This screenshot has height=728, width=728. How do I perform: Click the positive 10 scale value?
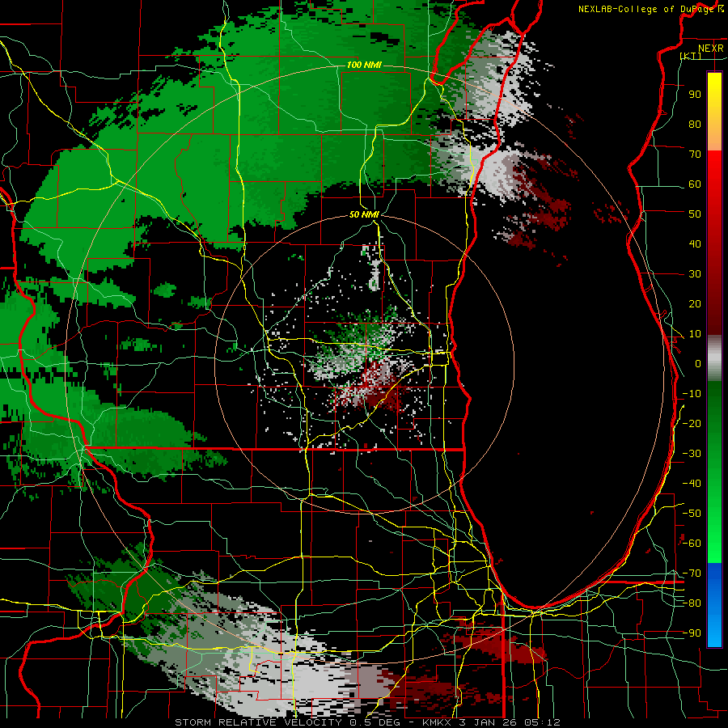click(x=695, y=334)
